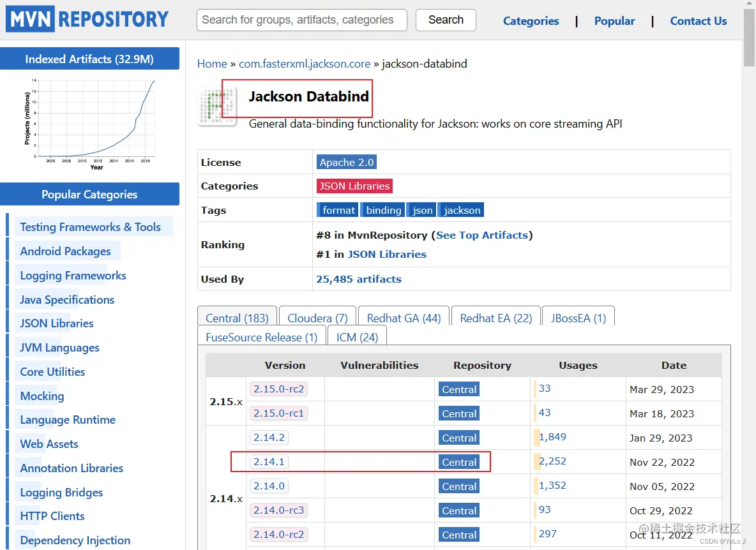Open JSON Libraries ranking link
The image size is (756, 550).
click(x=387, y=255)
